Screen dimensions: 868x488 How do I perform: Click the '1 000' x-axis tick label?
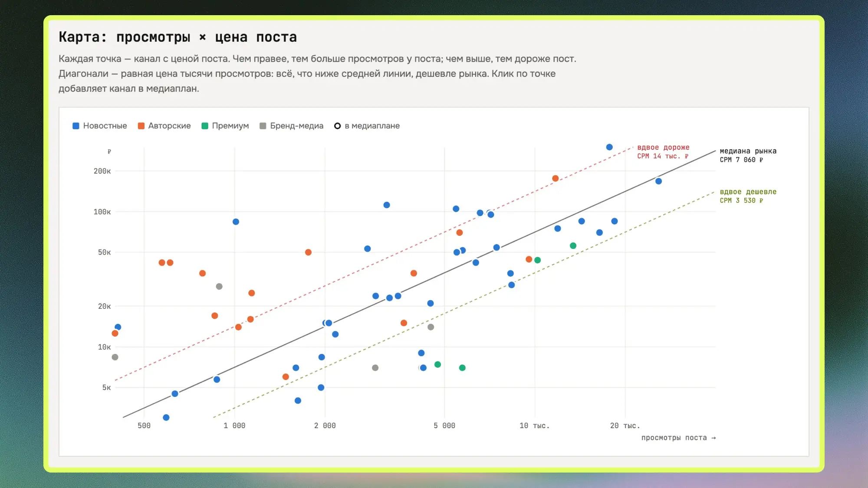(x=234, y=426)
